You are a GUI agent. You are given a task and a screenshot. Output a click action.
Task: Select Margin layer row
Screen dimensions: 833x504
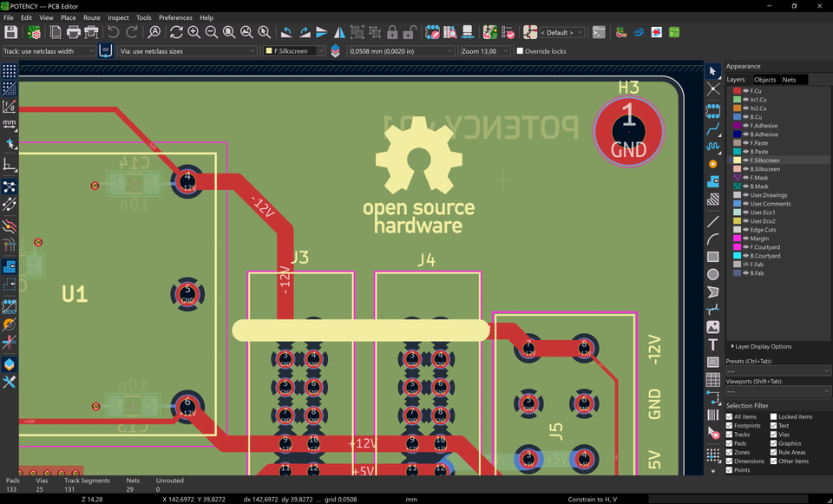click(778, 239)
